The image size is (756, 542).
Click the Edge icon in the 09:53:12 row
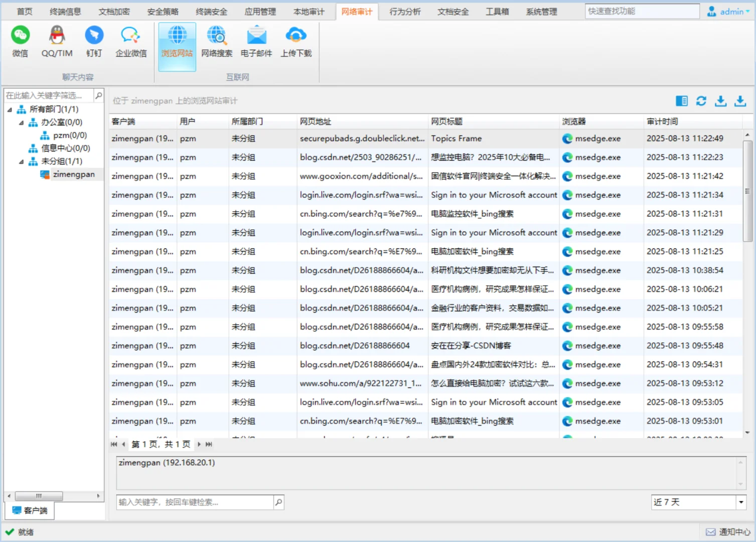(567, 383)
